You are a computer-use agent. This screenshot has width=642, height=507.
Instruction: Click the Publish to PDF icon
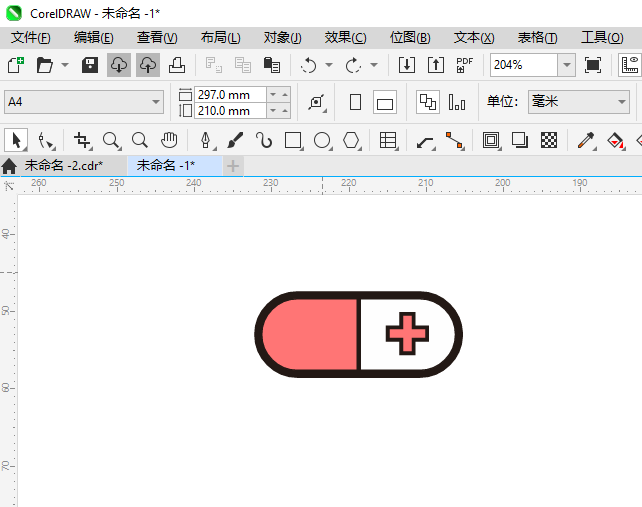465,65
